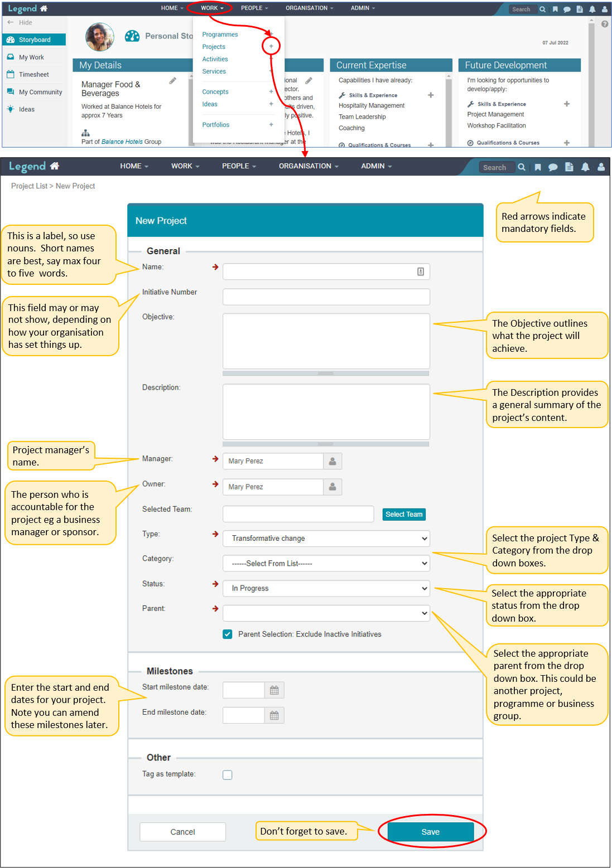
Task: Click the Legend home icon on Storyboard page
Action: [44, 8]
